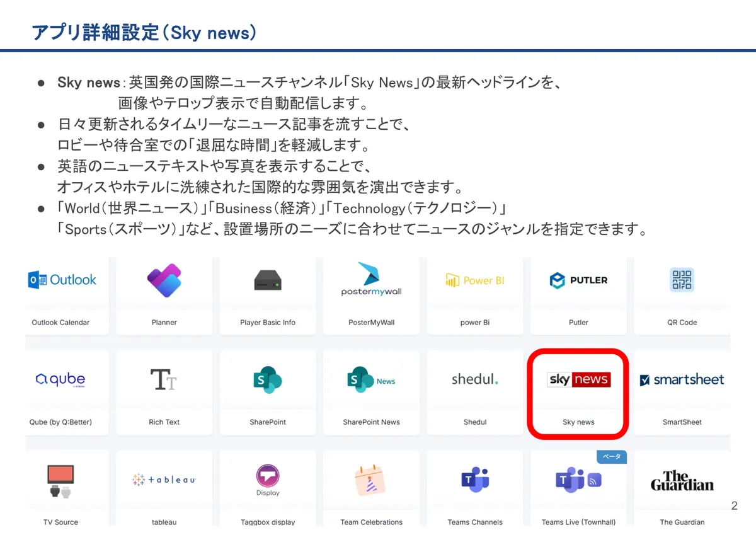Screen dimensions: 756x535
Task: Click the 'Shedul' caption text
Action: coord(474,422)
